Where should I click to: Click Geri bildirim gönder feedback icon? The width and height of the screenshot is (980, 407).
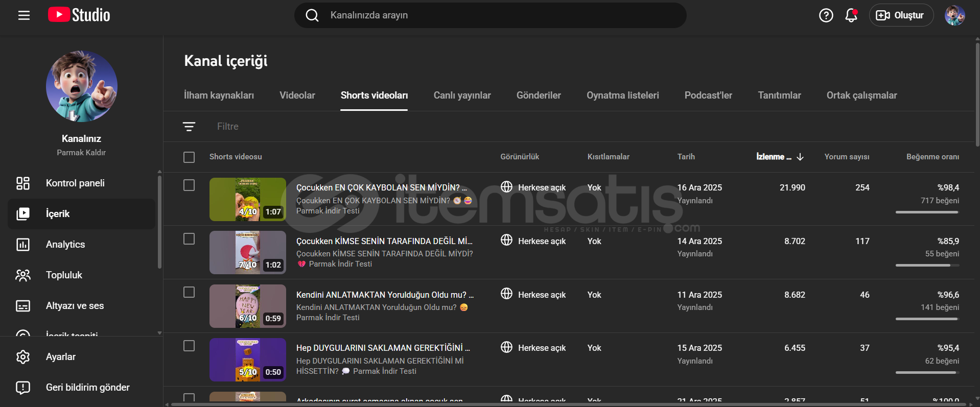[x=23, y=388]
